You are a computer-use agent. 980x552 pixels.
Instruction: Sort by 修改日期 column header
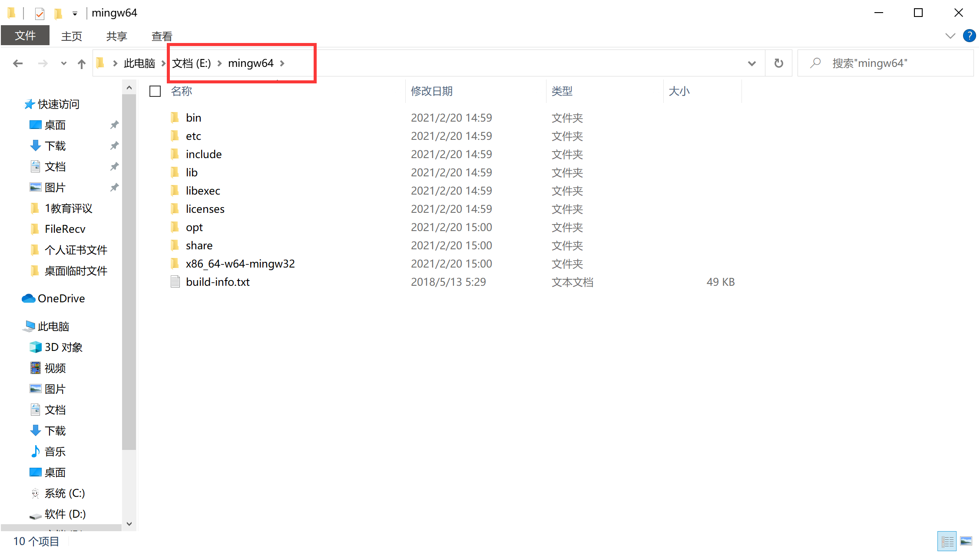[x=432, y=91]
